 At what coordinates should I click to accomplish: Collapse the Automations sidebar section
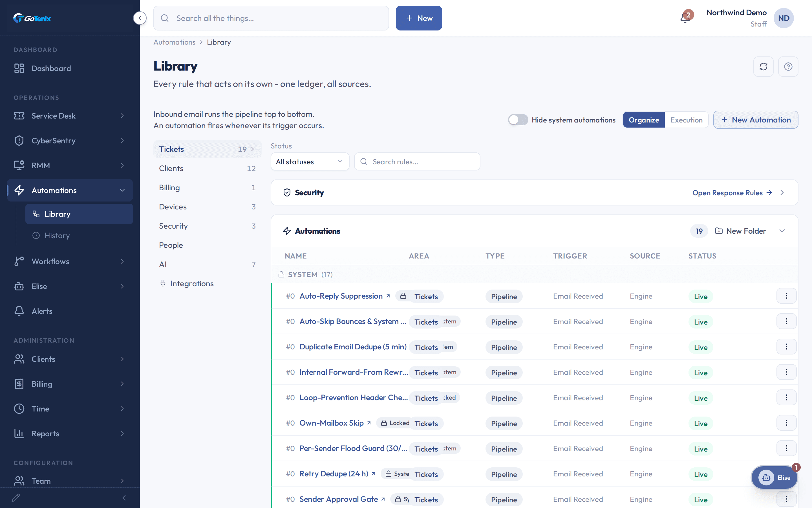70,190
